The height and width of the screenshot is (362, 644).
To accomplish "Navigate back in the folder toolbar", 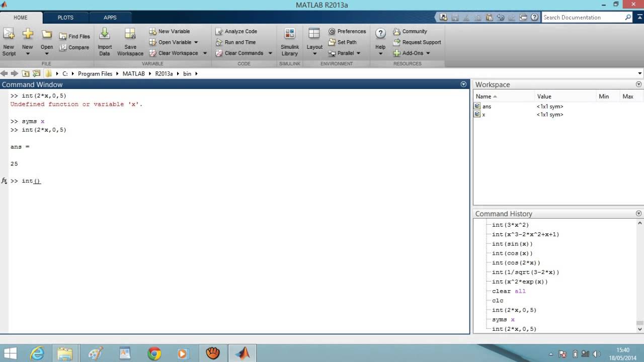I will tap(4, 73).
